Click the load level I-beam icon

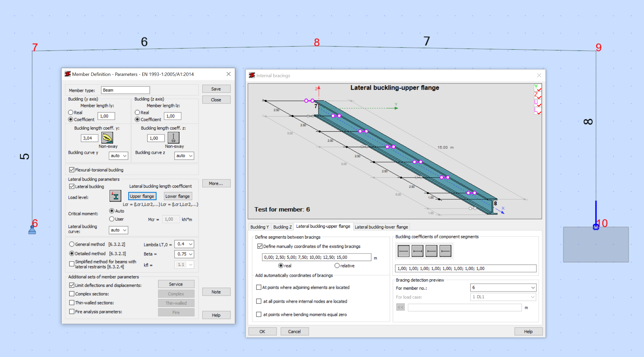(x=115, y=196)
